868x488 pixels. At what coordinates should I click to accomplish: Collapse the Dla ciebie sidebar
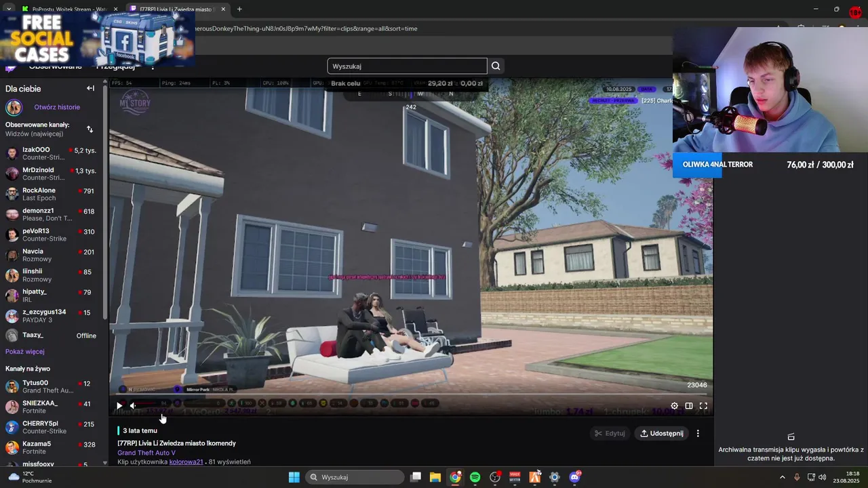pyautogui.click(x=90, y=88)
